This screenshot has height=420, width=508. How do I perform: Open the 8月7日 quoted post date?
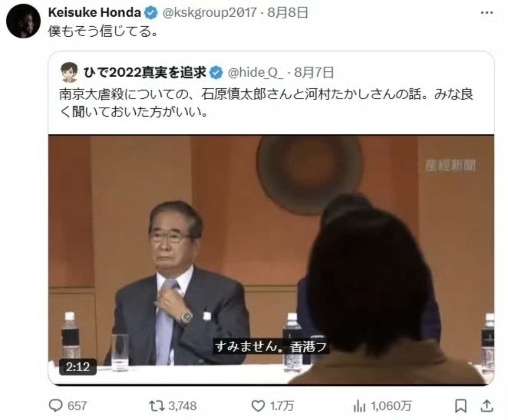pos(314,73)
